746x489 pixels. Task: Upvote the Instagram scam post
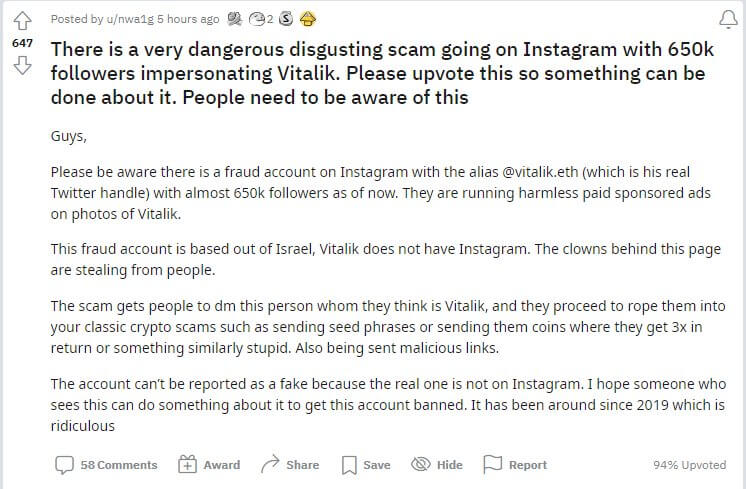[22, 21]
